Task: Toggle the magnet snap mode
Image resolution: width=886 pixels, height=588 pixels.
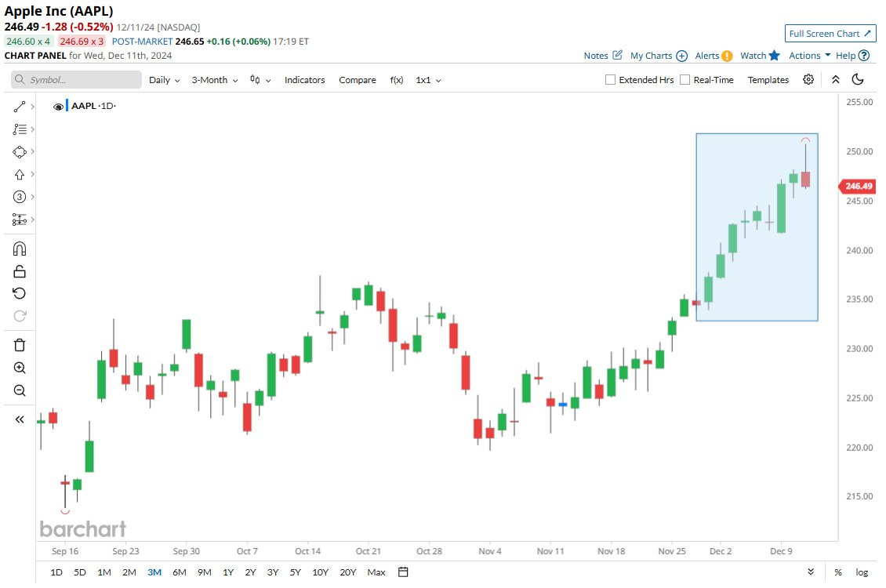Action: pos(20,249)
